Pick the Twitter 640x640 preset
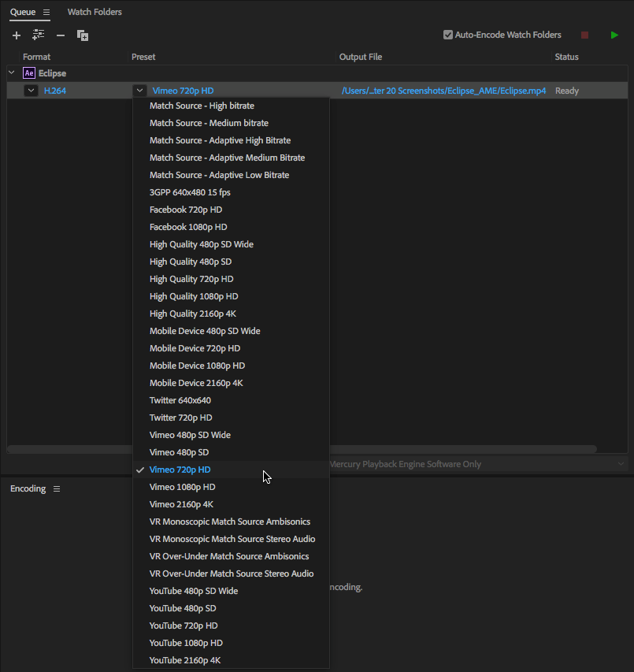The width and height of the screenshot is (634, 672). click(180, 400)
